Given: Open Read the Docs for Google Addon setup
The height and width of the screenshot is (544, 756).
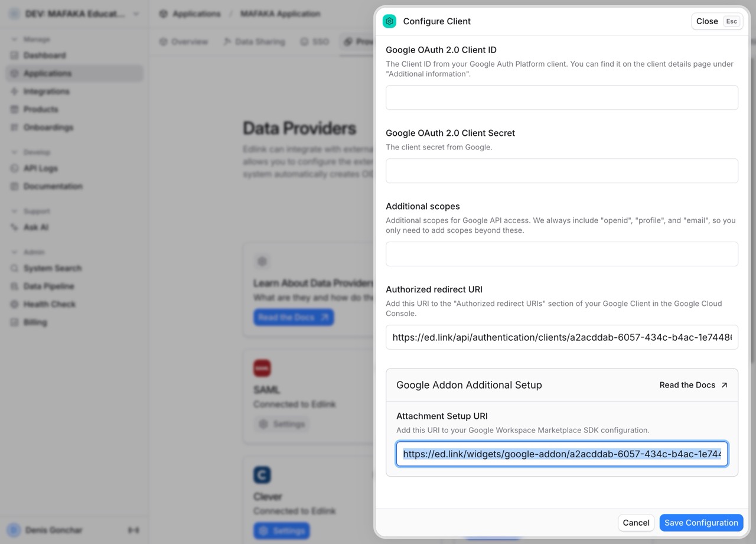Looking at the screenshot, I should coord(693,385).
